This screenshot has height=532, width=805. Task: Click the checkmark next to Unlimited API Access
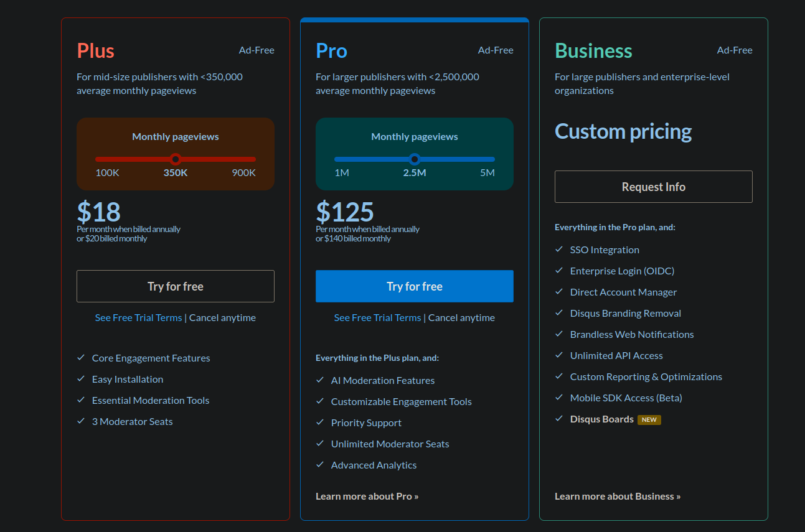point(559,355)
